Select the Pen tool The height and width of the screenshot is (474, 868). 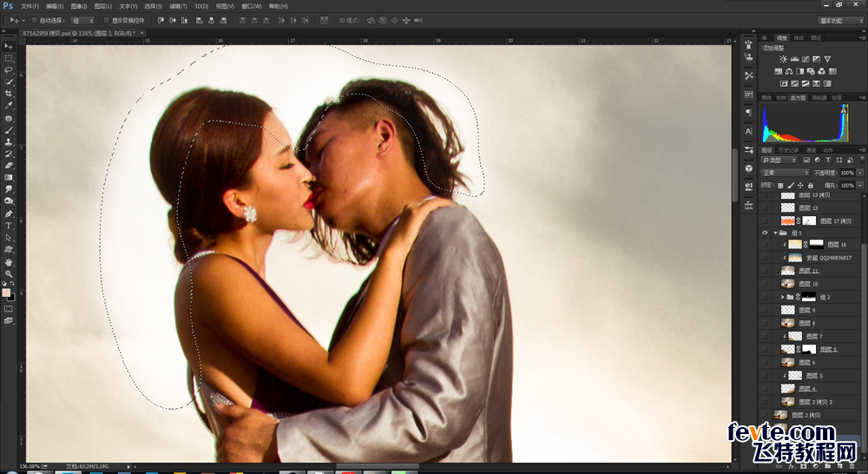pyautogui.click(x=9, y=214)
